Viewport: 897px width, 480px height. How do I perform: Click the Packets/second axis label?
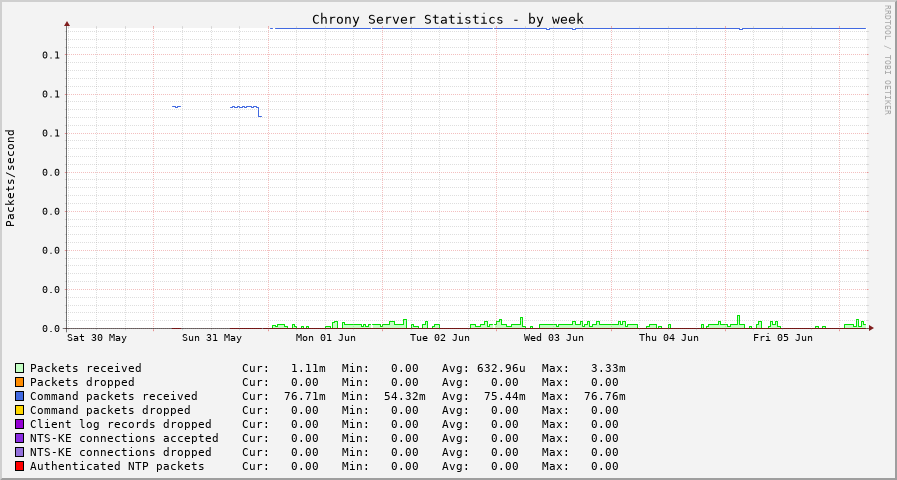10,178
